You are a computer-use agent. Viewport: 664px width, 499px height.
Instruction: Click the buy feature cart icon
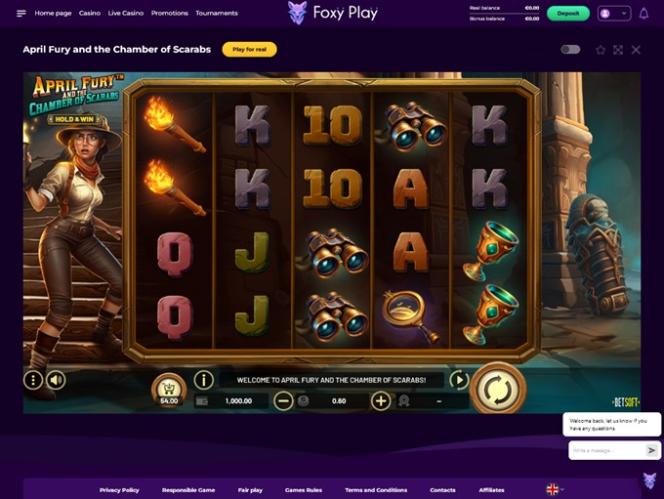point(169,390)
